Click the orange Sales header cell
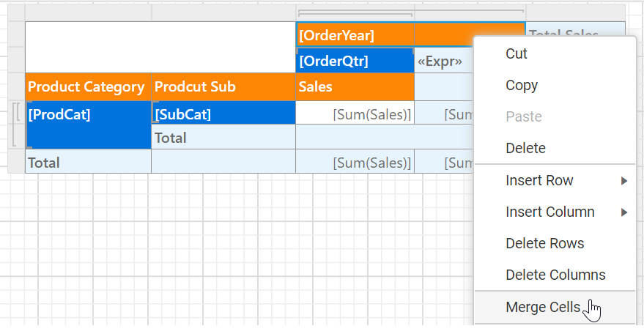This screenshot has width=644, height=334. coord(355,86)
